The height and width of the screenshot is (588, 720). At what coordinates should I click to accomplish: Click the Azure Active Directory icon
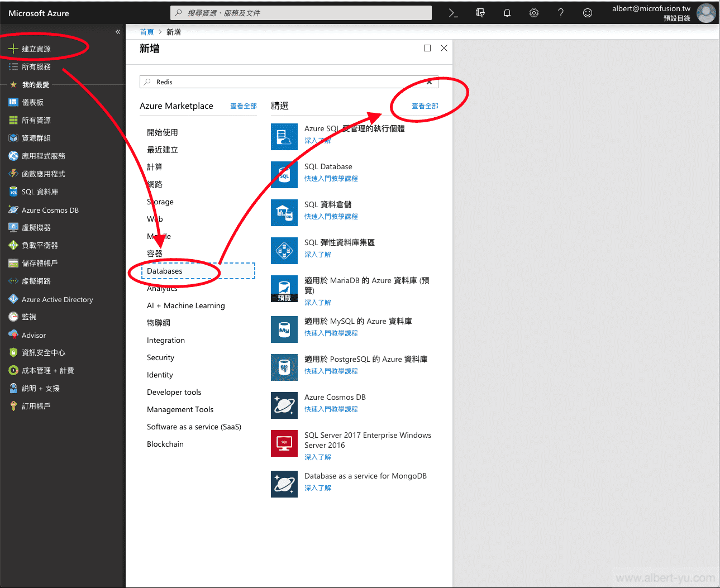point(13,299)
